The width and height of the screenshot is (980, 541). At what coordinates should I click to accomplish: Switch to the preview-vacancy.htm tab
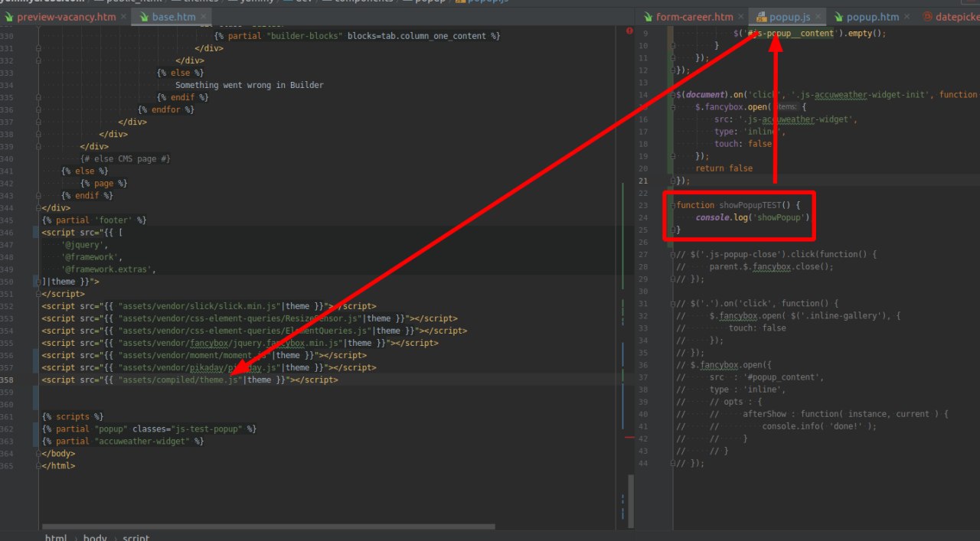pos(66,17)
